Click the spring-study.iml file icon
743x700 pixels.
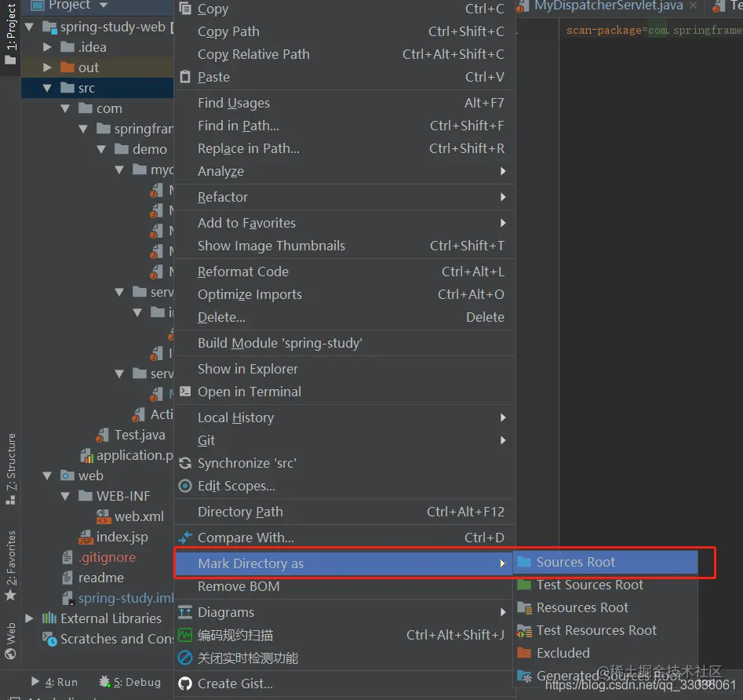click(69, 598)
